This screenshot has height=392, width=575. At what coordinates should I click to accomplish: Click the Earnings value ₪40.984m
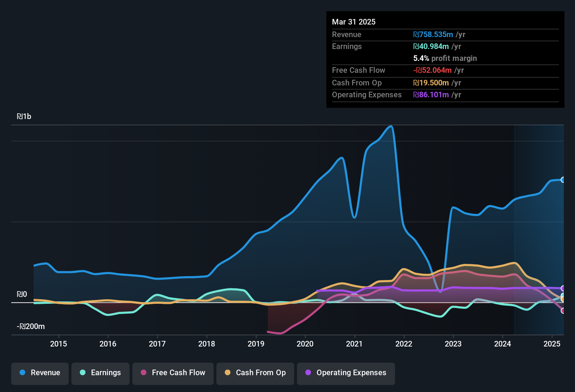431,46
